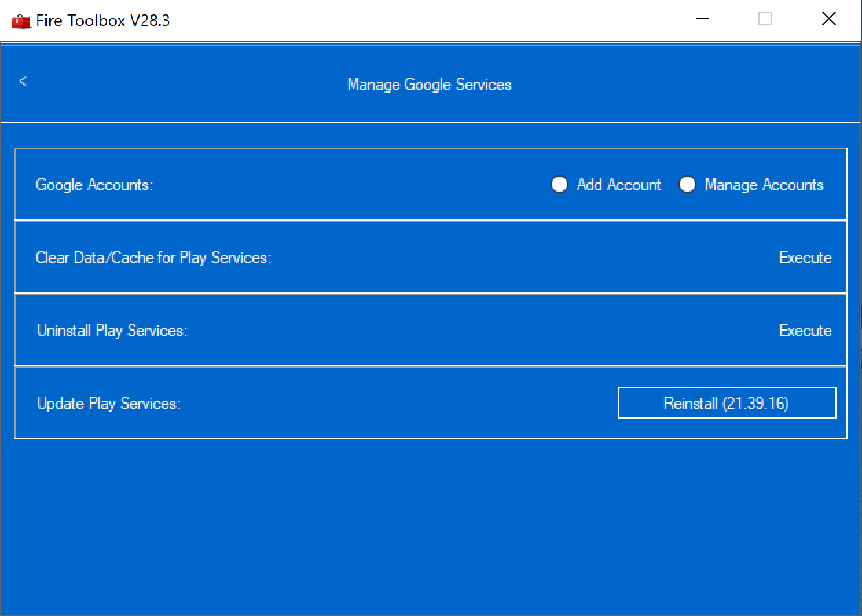Screen dimensions: 862x616
Task: Click the 'Manage Google Services' heading
Action: click(x=430, y=85)
